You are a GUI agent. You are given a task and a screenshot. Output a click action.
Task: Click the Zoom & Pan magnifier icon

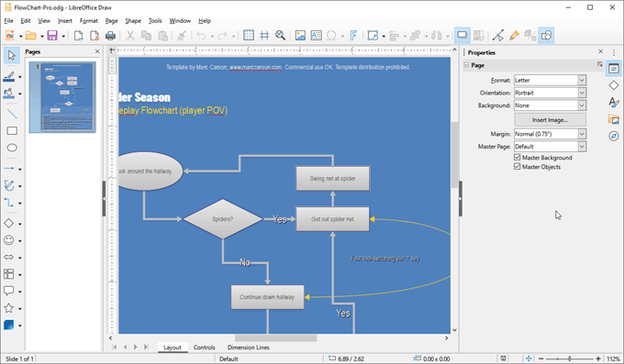click(x=280, y=36)
